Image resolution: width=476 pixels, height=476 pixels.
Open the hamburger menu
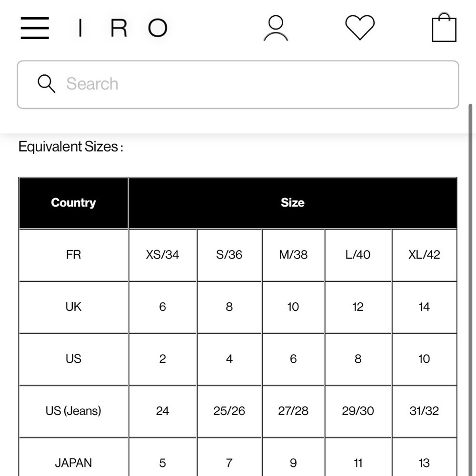point(35,28)
